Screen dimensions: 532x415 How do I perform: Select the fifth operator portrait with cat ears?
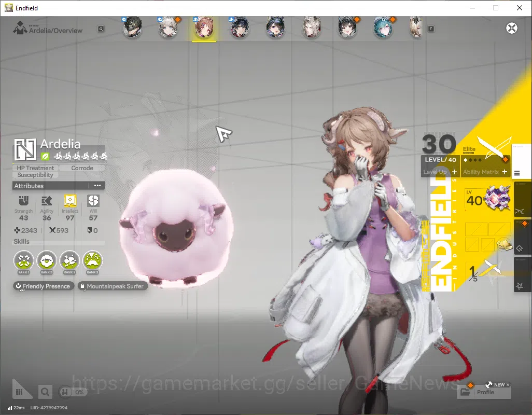click(x=275, y=27)
